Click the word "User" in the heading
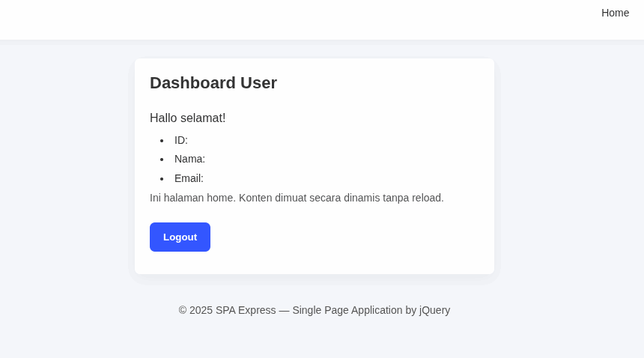 click(258, 83)
